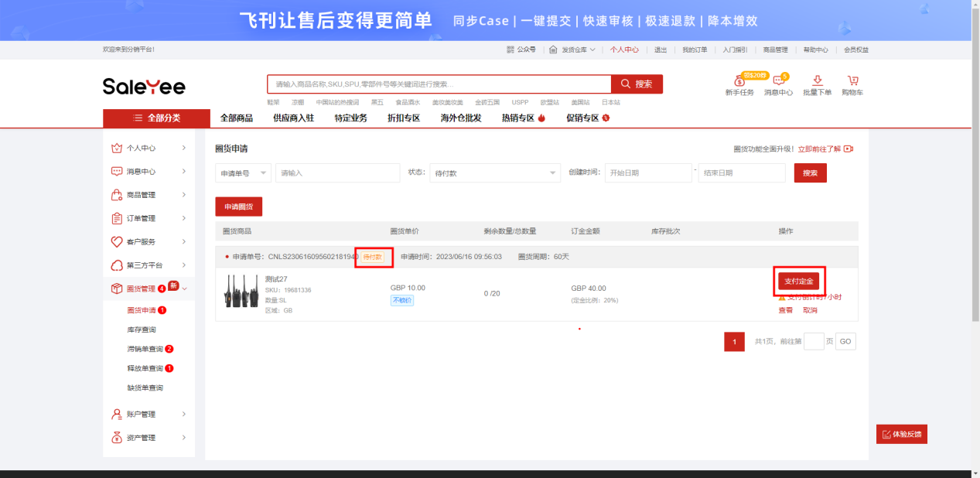Click the 公众号 QR code icon
980x478 pixels.
pos(510,50)
